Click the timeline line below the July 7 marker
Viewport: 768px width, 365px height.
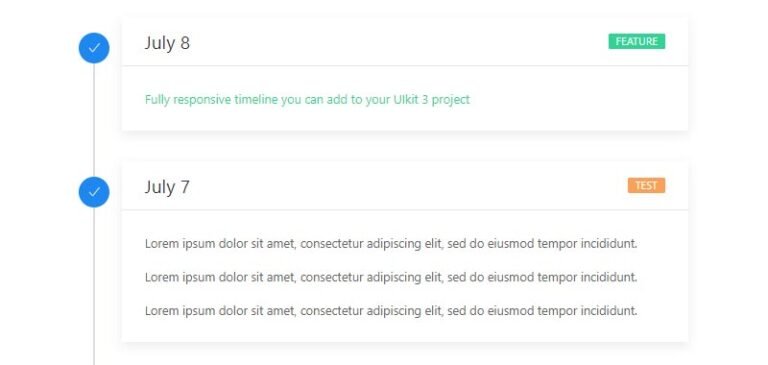(94, 286)
